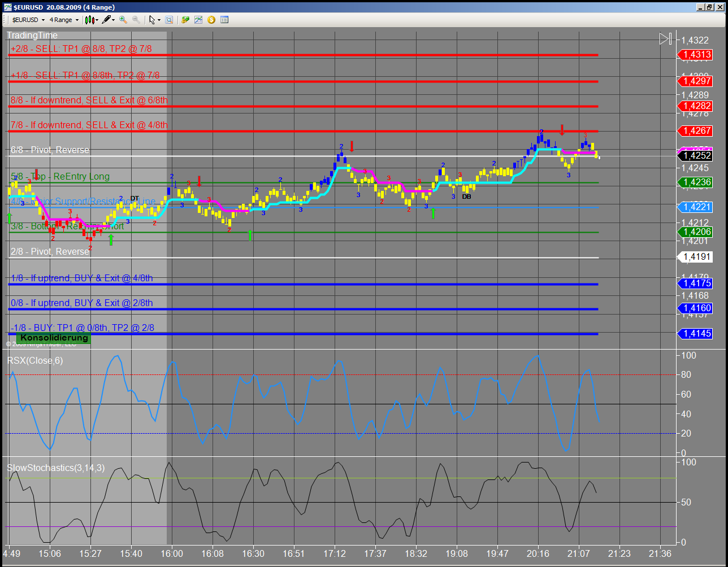Open the cursor pointer mode menu
The image size is (728, 567).
[x=154, y=19]
